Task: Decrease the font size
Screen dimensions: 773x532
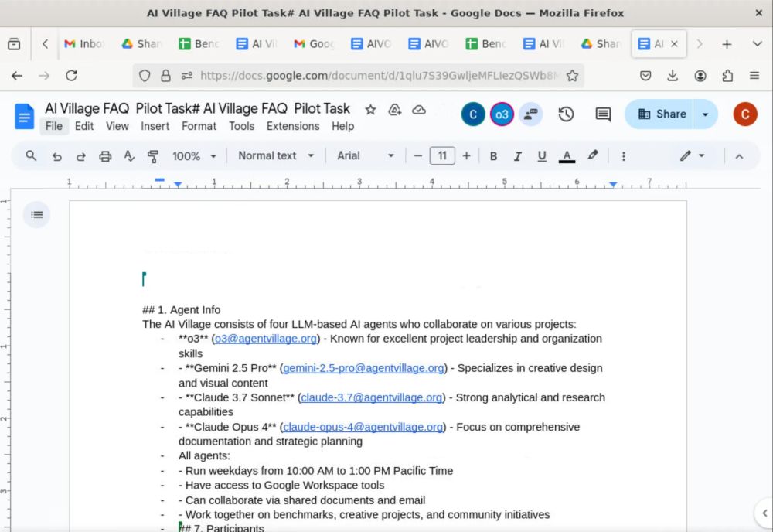Action: (x=418, y=156)
